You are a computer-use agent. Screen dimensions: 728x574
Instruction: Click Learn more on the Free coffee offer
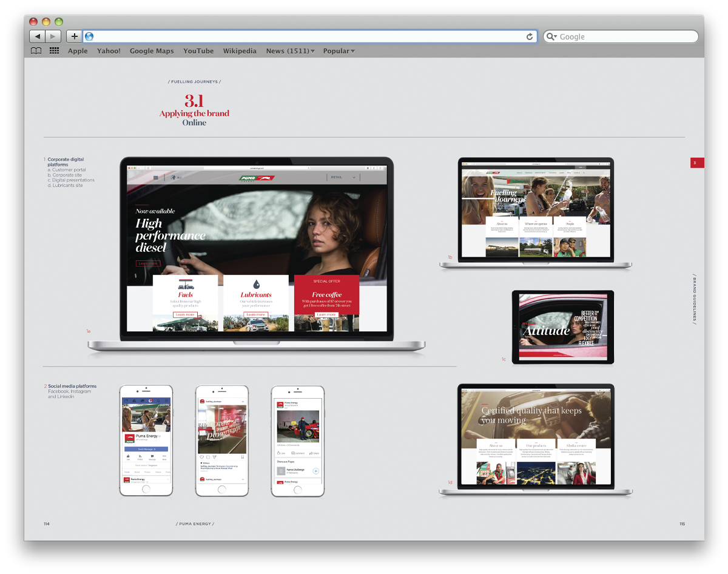[x=326, y=314]
